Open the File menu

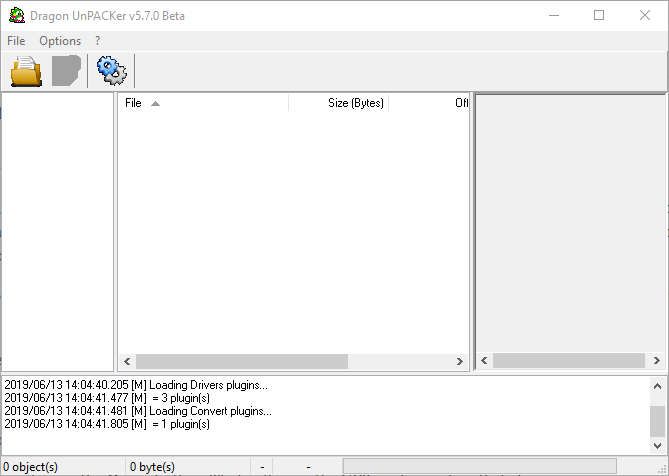(x=16, y=41)
